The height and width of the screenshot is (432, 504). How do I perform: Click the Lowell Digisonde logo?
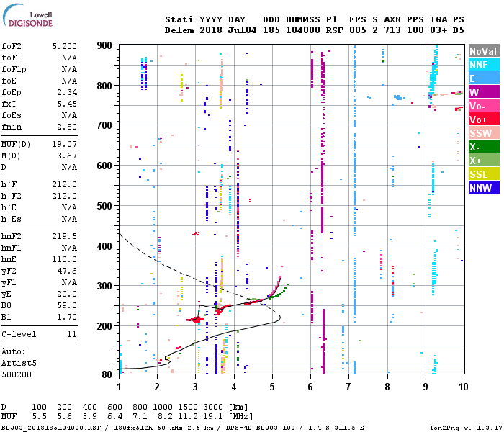pos(27,16)
